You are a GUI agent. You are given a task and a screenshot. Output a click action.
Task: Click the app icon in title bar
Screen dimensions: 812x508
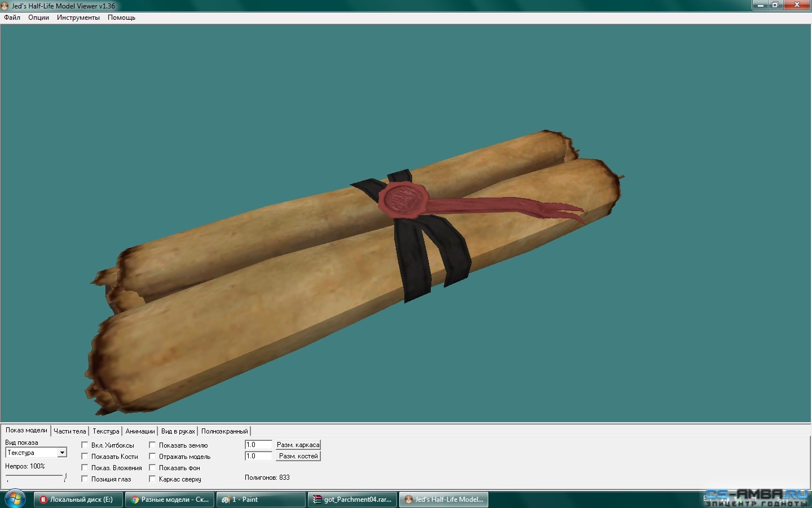tap(5, 6)
